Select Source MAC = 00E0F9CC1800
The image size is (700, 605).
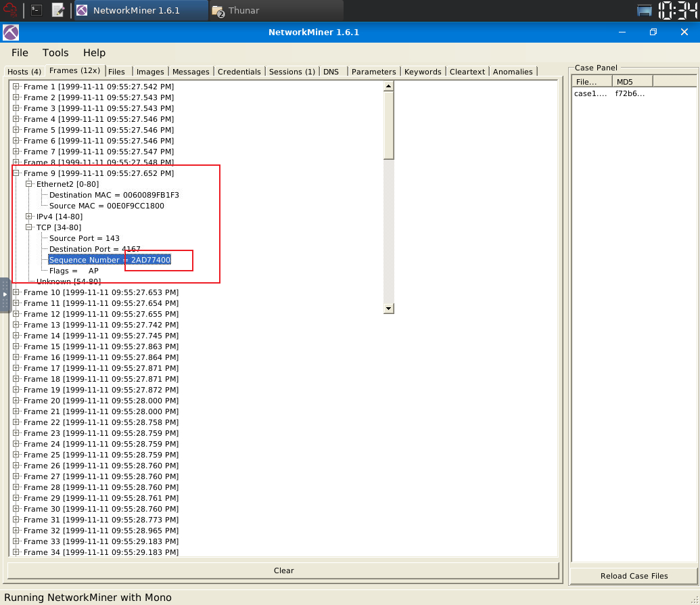(107, 206)
